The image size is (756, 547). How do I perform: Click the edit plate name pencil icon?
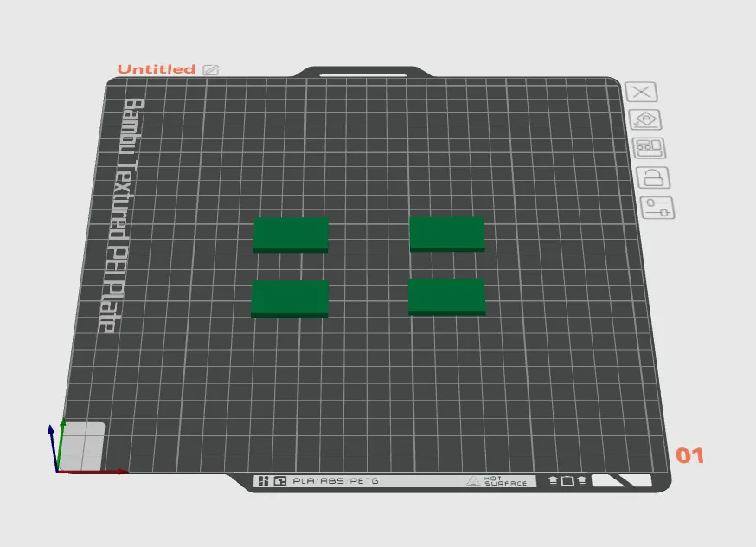(211, 69)
